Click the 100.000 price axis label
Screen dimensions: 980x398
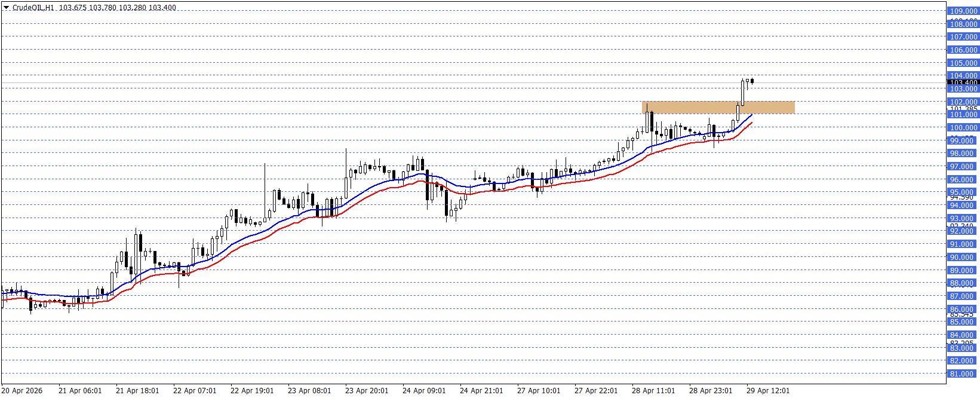pyautogui.click(x=963, y=127)
